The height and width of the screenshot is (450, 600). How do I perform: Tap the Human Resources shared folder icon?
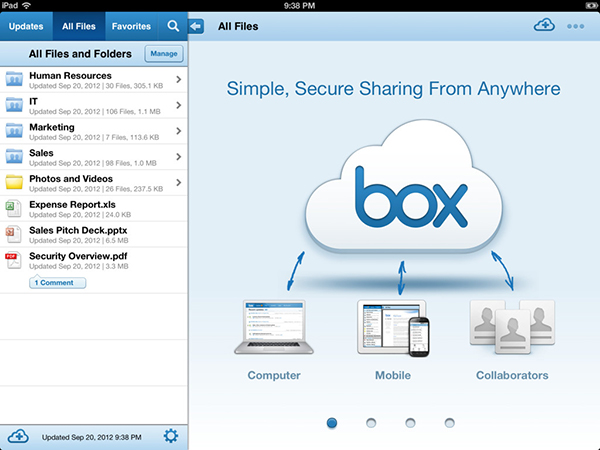(14, 79)
